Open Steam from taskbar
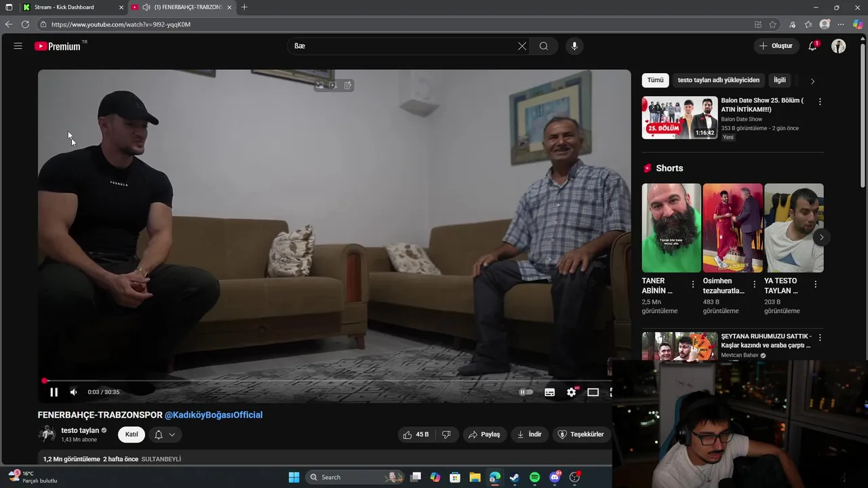 515,477
